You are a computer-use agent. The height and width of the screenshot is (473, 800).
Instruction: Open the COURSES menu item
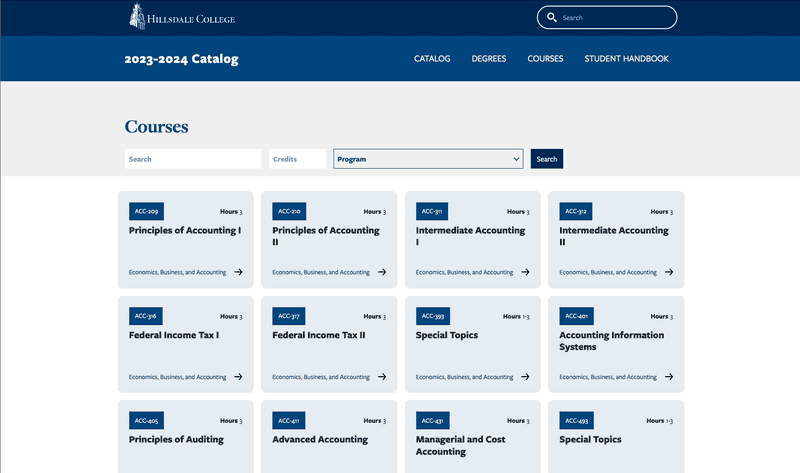tap(545, 59)
